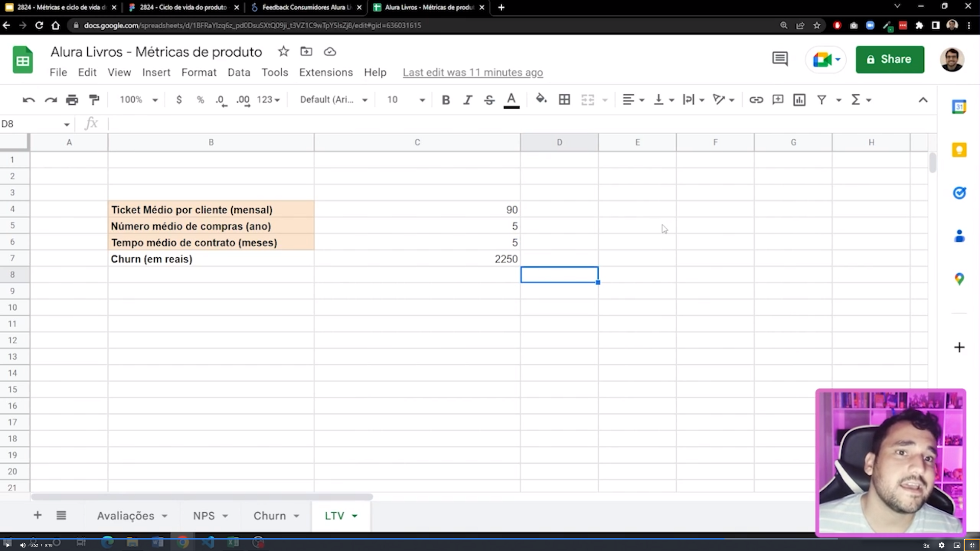The image size is (980, 551).
Task: Open the LTV tab options arrow
Action: tap(355, 516)
